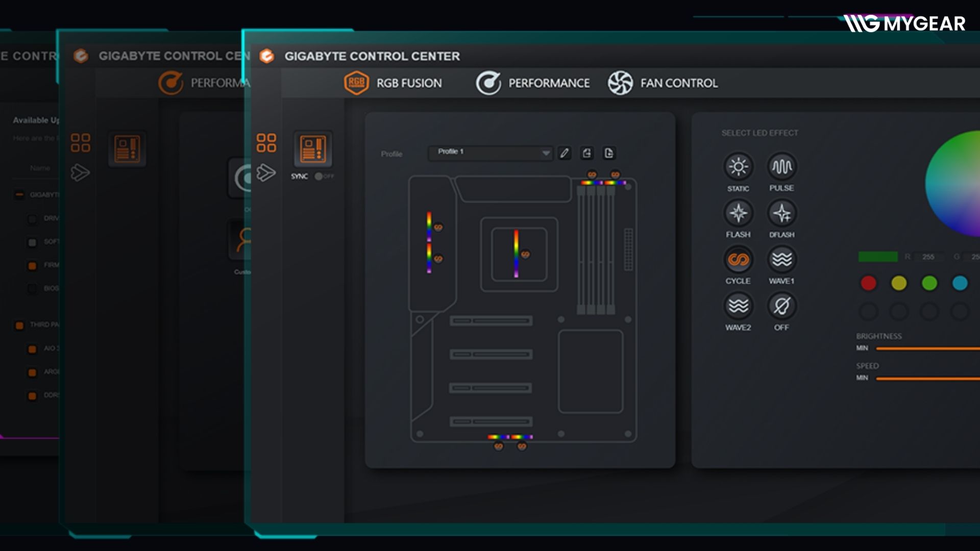Activate the Cycle LED effect
The width and height of the screenshot is (980, 551).
[x=738, y=260]
